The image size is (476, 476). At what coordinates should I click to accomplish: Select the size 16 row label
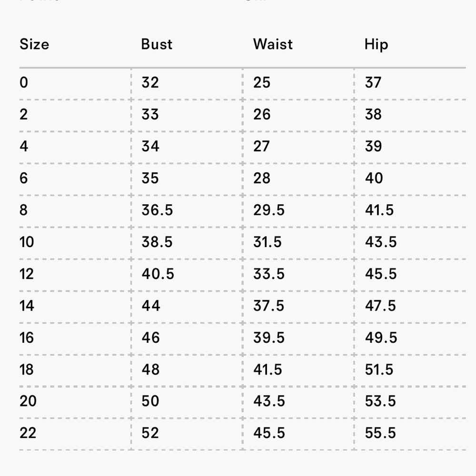[27, 337]
